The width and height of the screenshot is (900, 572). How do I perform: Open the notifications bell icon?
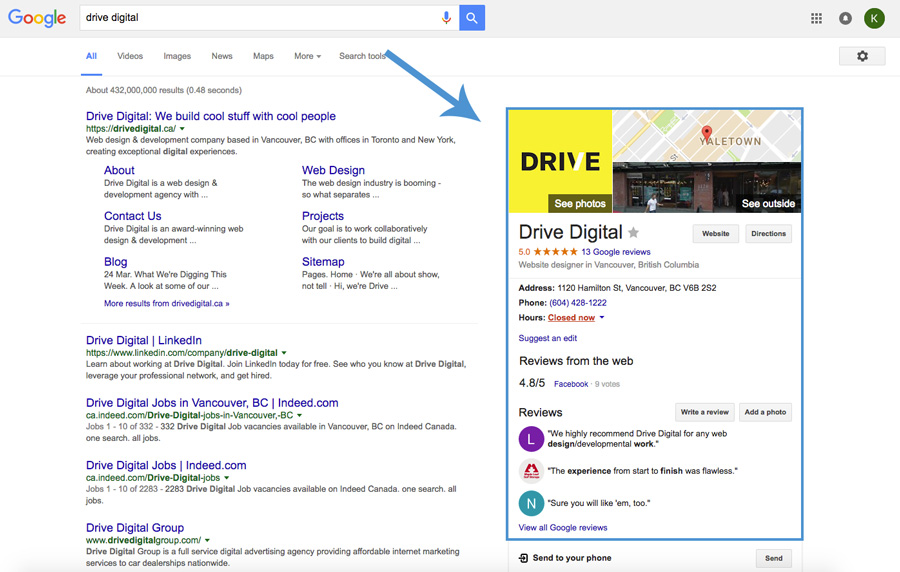(x=845, y=18)
